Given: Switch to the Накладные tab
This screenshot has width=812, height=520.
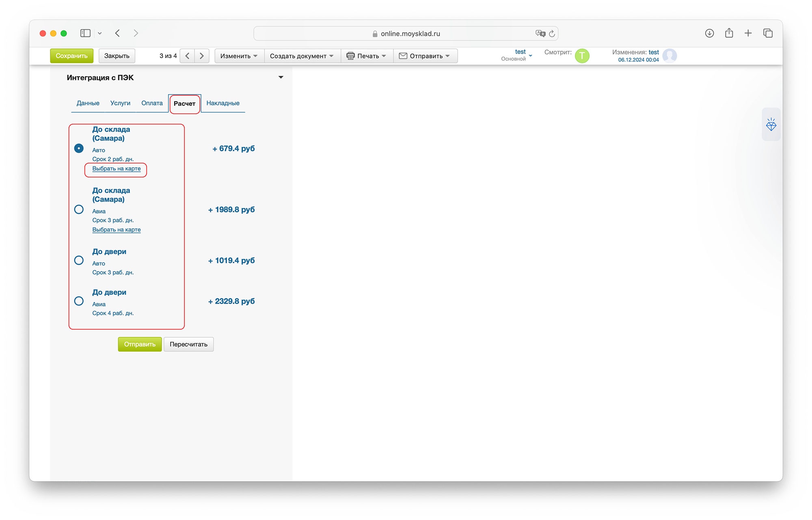Looking at the screenshot, I should (x=222, y=103).
